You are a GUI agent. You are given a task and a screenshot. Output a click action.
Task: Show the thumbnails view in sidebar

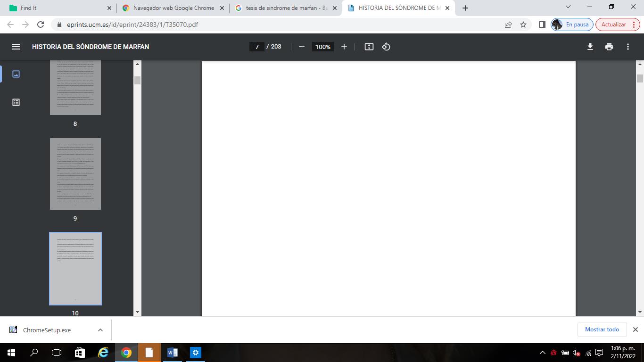(x=16, y=74)
